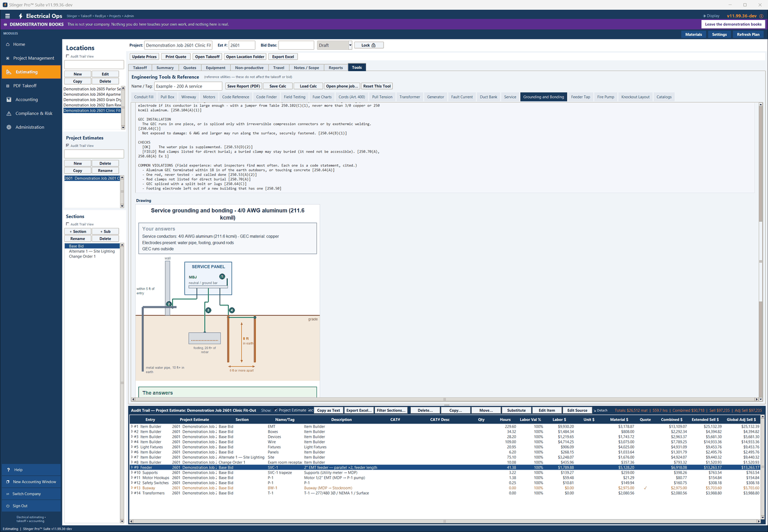Click the Switch Company arrows icon
Image resolution: width=768 pixels, height=532 pixels.
point(8,494)
